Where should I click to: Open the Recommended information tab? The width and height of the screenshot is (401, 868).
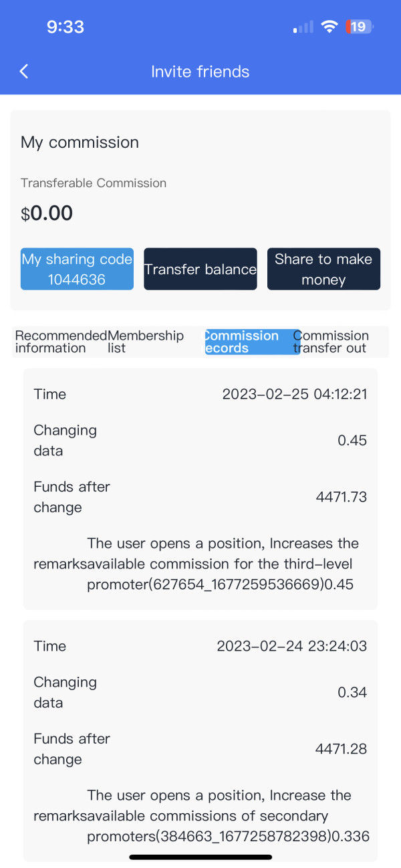click(60, 342)
